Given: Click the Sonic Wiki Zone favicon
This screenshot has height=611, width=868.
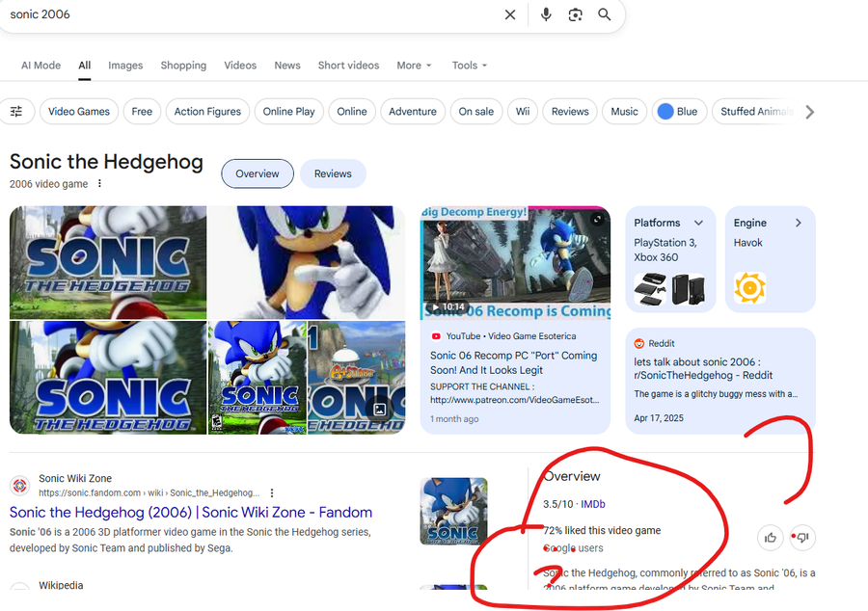Looking at the screenshot, I should pyautogui.click(x=20, y=486).
